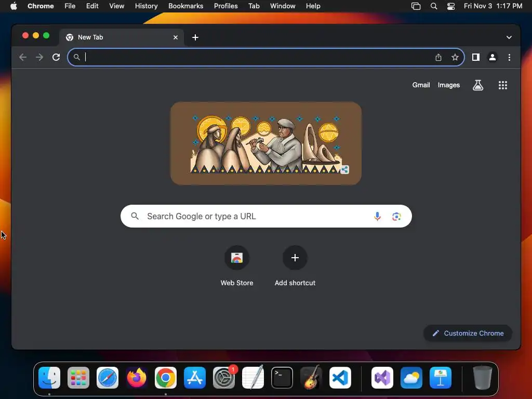Open a new tab with the plus button
The image size is (532, 399).
195,37
